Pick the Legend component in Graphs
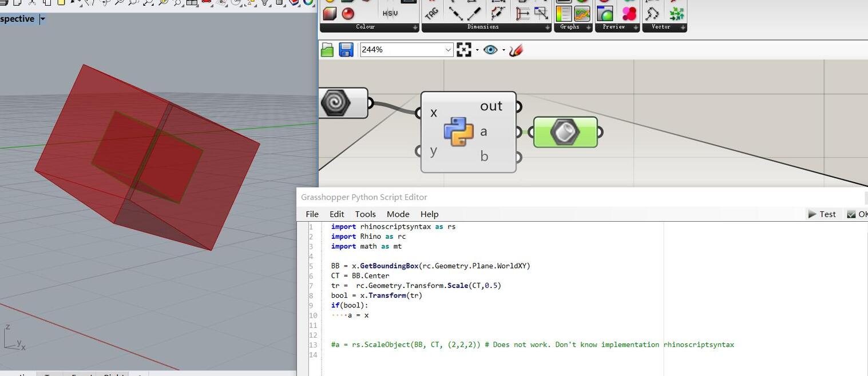Image resolution: width=868 pixels, height=376 pixels. (564, 13)
